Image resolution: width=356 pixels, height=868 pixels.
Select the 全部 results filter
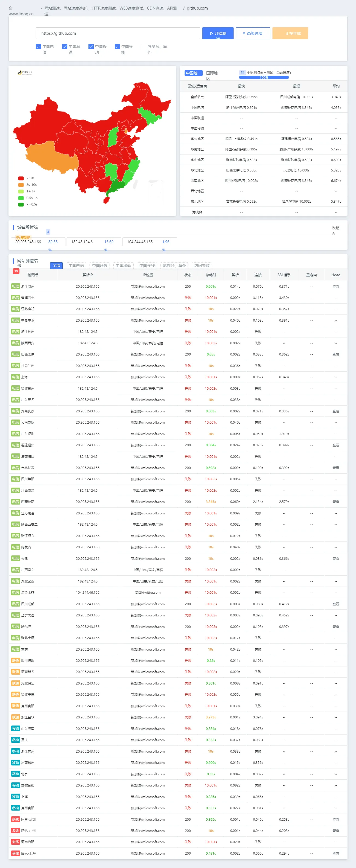56,266
